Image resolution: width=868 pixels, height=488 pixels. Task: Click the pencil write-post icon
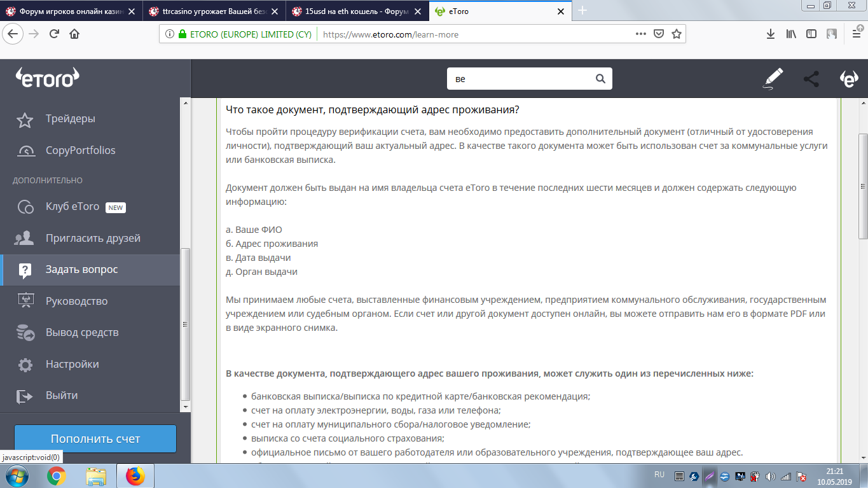773,80
